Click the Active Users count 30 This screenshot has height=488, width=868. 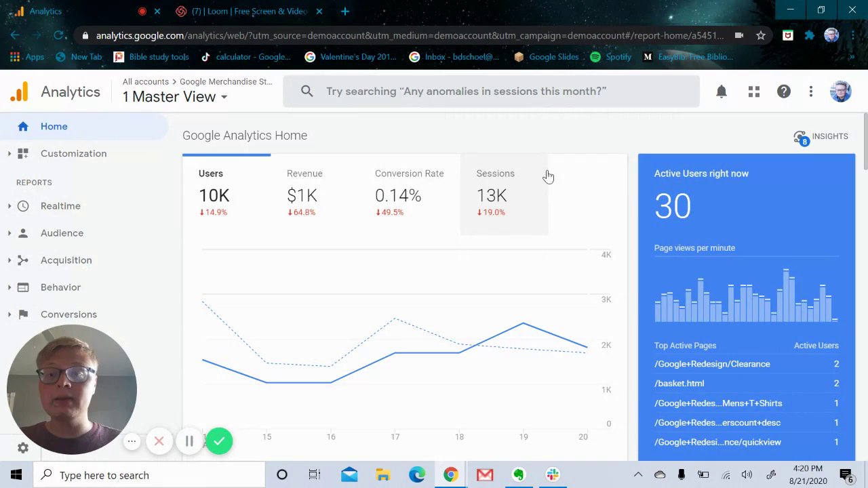[673, 205]
